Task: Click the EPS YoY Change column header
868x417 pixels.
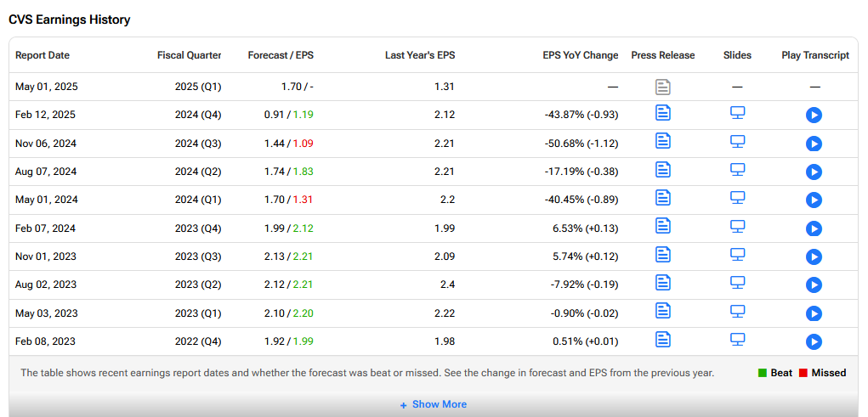Action: (x=581, y=55)
